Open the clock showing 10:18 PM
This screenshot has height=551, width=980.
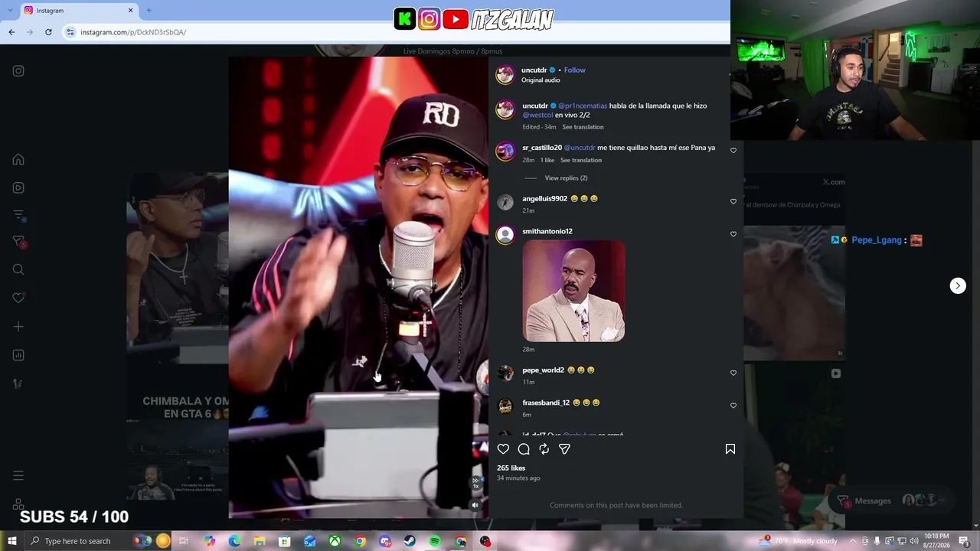(937, 541)
